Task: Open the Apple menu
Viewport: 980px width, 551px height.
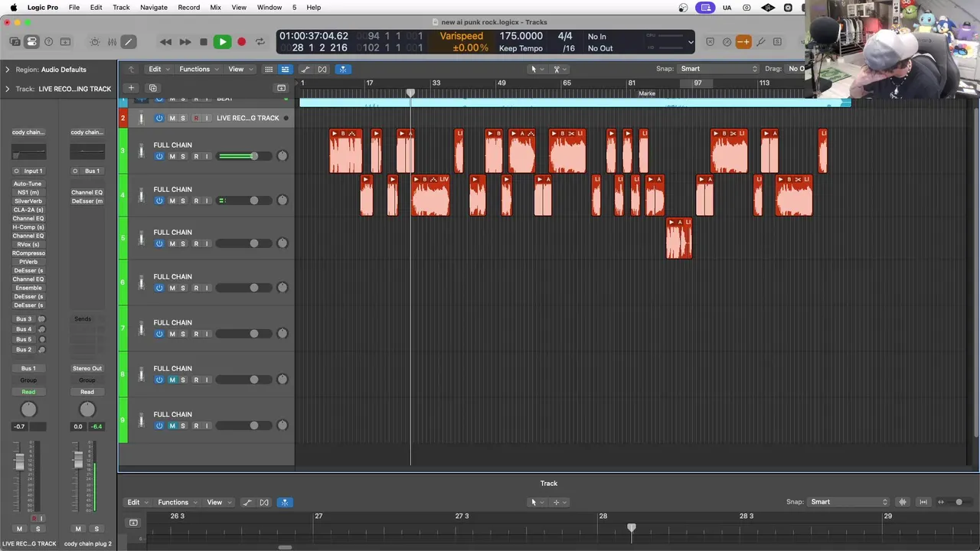Action: 13,8
